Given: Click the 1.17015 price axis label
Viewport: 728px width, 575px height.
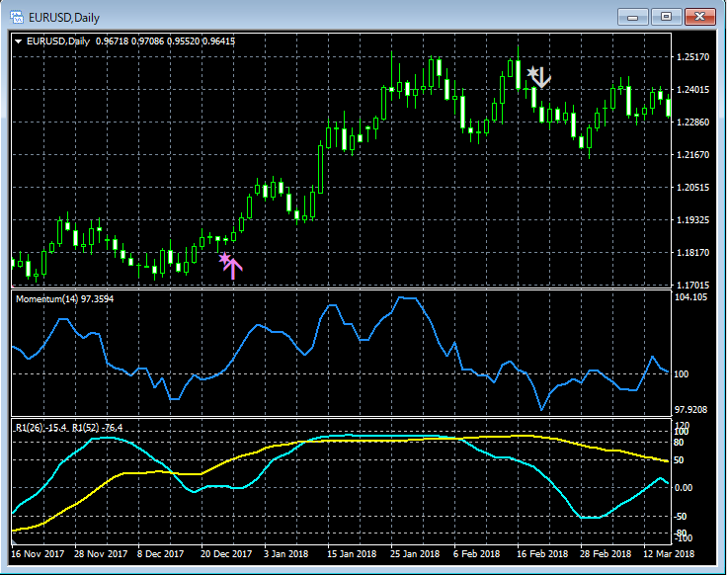Looking at the screenshot, I should coord(691,285).
